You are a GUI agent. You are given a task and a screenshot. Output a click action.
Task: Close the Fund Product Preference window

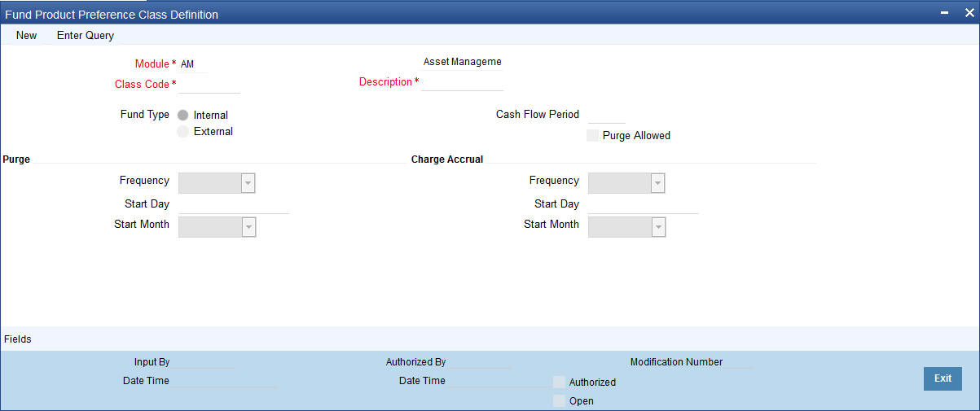click(968, 14)
